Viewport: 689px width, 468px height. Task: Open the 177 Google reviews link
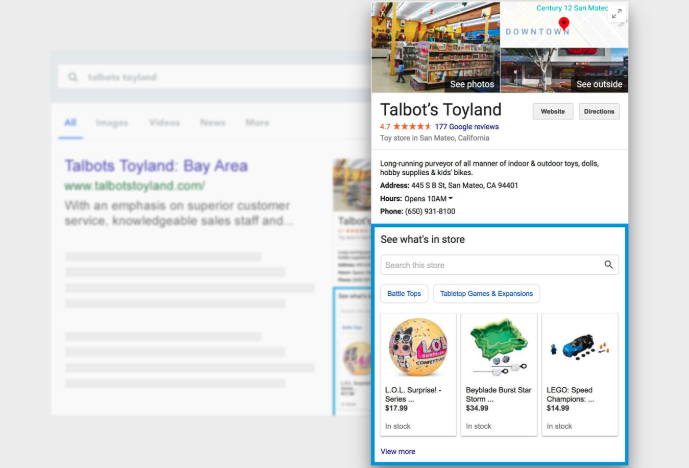[x=466, y=127]
